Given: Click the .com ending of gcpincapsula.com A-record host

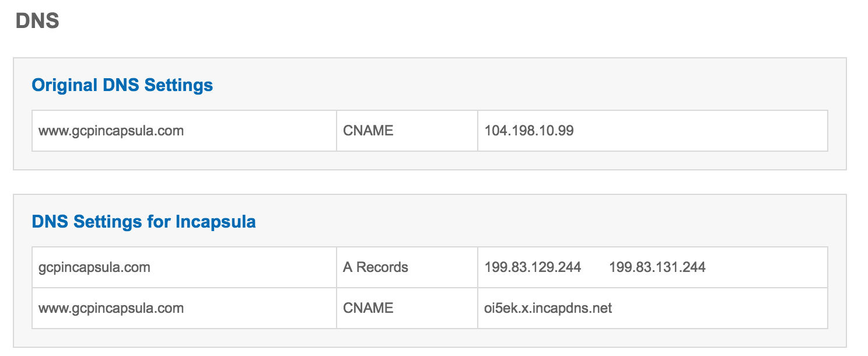Looking at the screenshot, I should [x=138, y=267].
